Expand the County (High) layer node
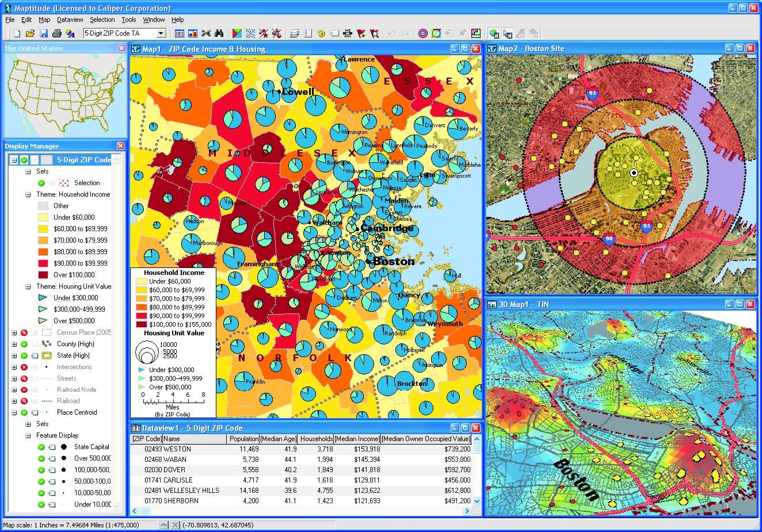 pyautogui.click(x=14, y=344)
